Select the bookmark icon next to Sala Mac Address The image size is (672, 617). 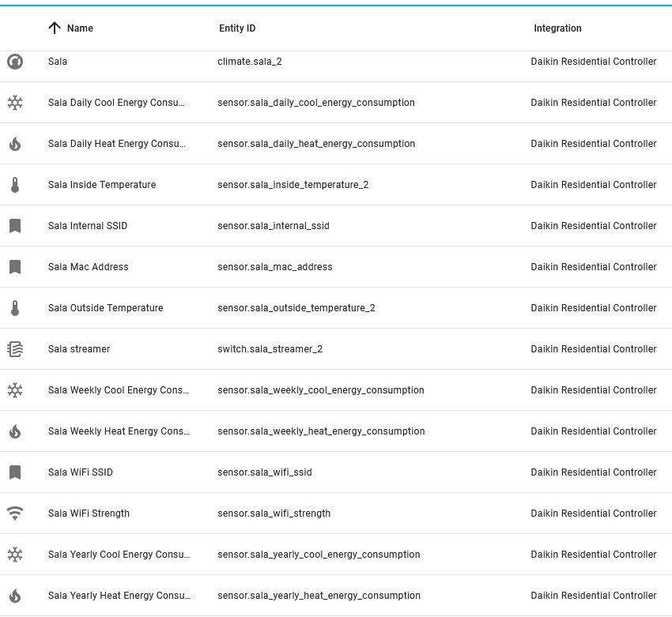(x=15, y=266)
